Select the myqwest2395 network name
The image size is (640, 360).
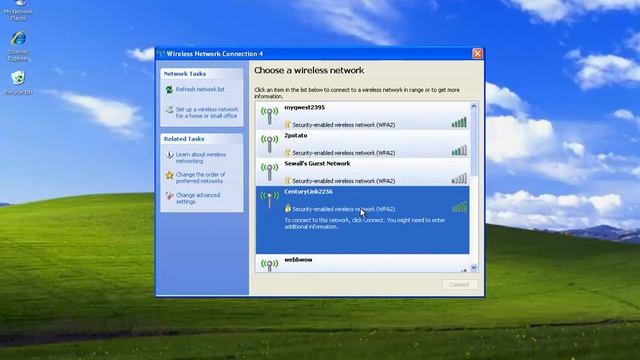point(304,107)
